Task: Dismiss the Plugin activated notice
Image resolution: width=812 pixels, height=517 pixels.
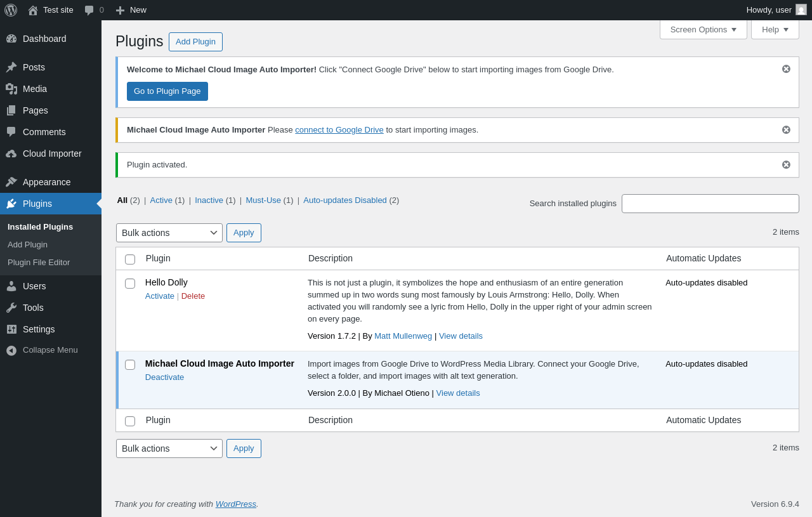Action: click(786, 165)
